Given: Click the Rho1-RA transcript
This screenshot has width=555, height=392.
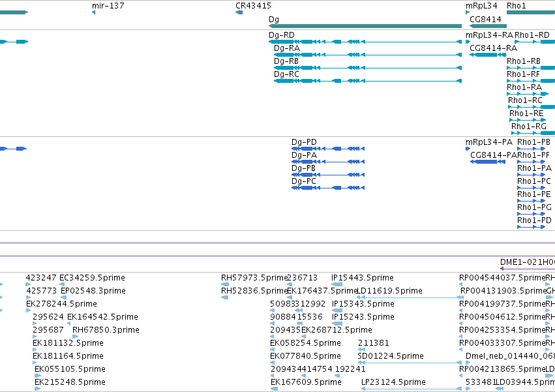Looking at the screenshot, I should (528, 94).
